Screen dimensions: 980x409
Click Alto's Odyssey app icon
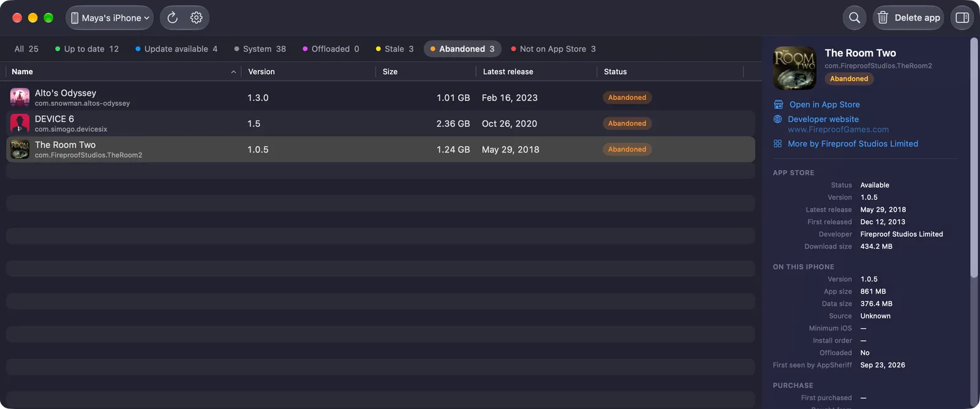coord(20,97)
